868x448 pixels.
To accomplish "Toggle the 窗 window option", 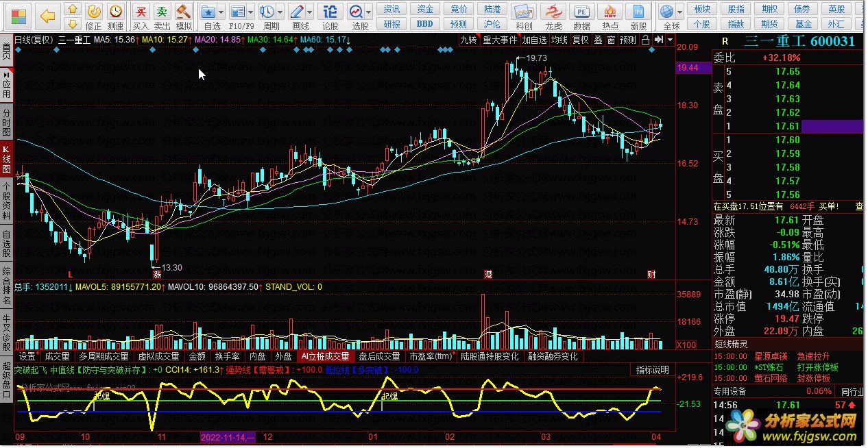I will click(x=611, y=40).
